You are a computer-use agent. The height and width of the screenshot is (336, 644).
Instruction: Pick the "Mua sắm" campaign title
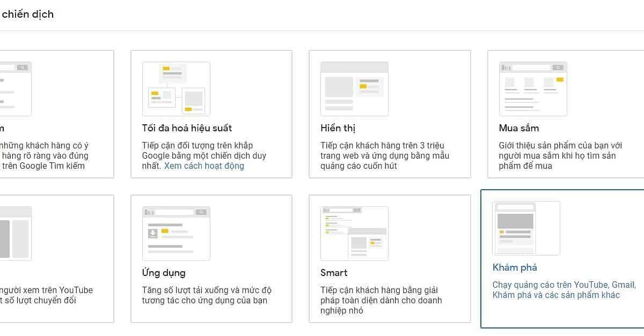coord(518,128)
